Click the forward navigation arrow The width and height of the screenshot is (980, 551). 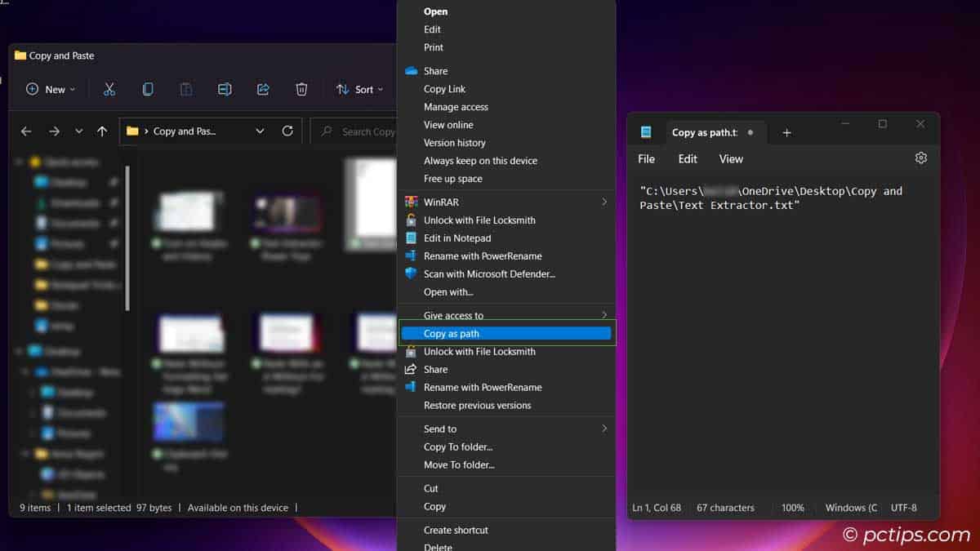(x=54, y=131)
